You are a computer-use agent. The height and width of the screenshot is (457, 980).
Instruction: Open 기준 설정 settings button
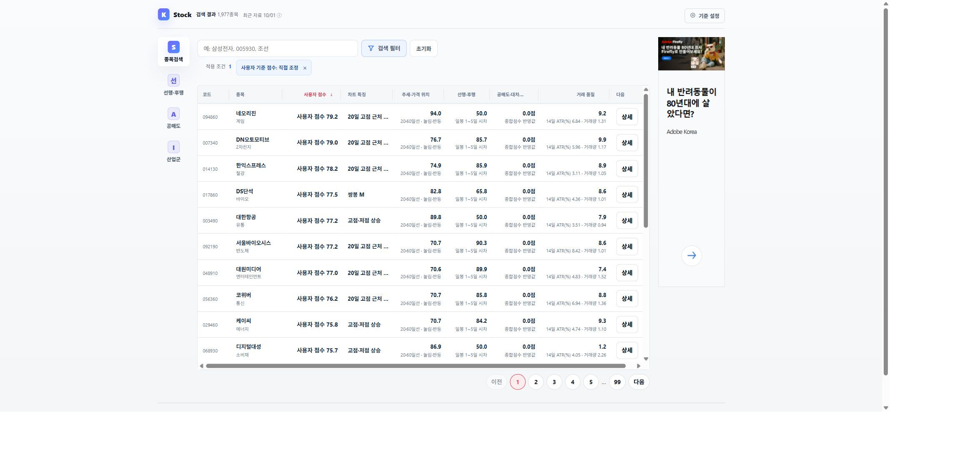click(x=704, y=16)
